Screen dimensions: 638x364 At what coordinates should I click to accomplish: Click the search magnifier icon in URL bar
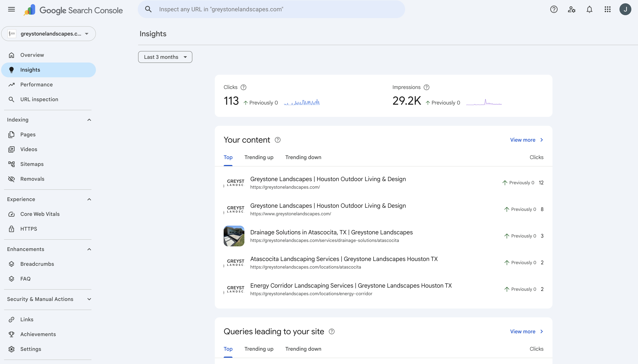148,9
